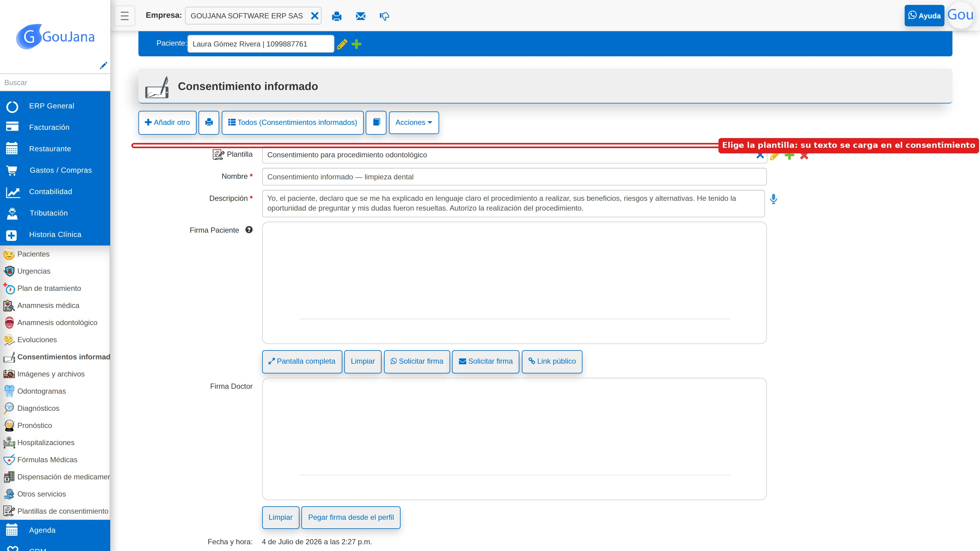Open the Paciente selector field
The width and height of the screenshot is (980, 551).
(x=261, y=44)
